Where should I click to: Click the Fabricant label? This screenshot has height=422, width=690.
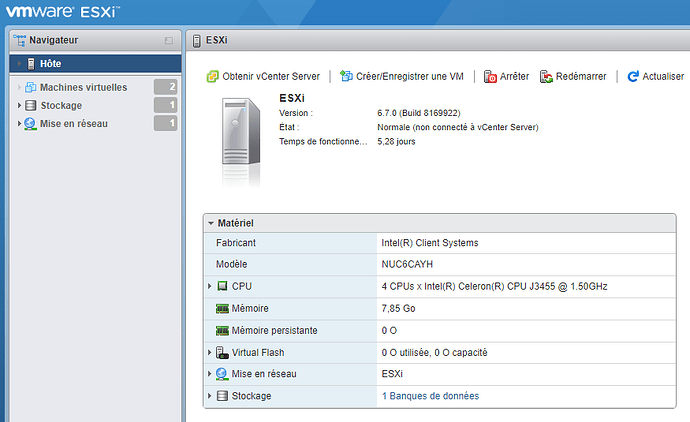[235, 243]
